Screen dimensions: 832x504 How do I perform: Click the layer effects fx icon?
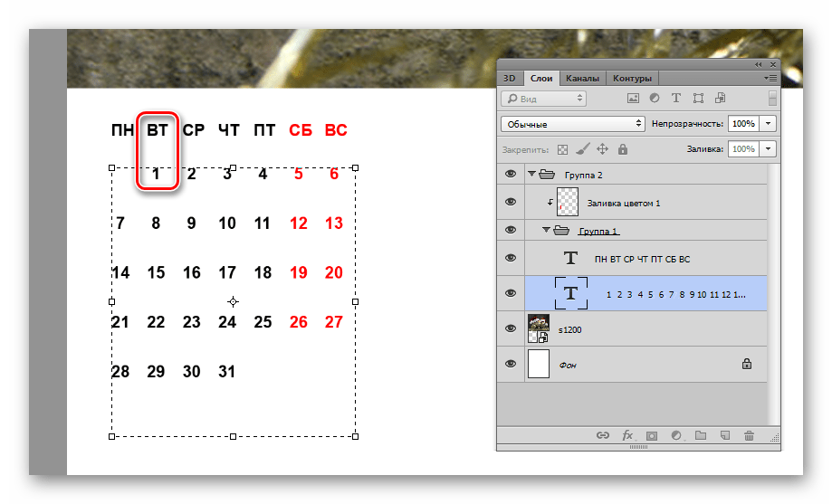[626, 435]
